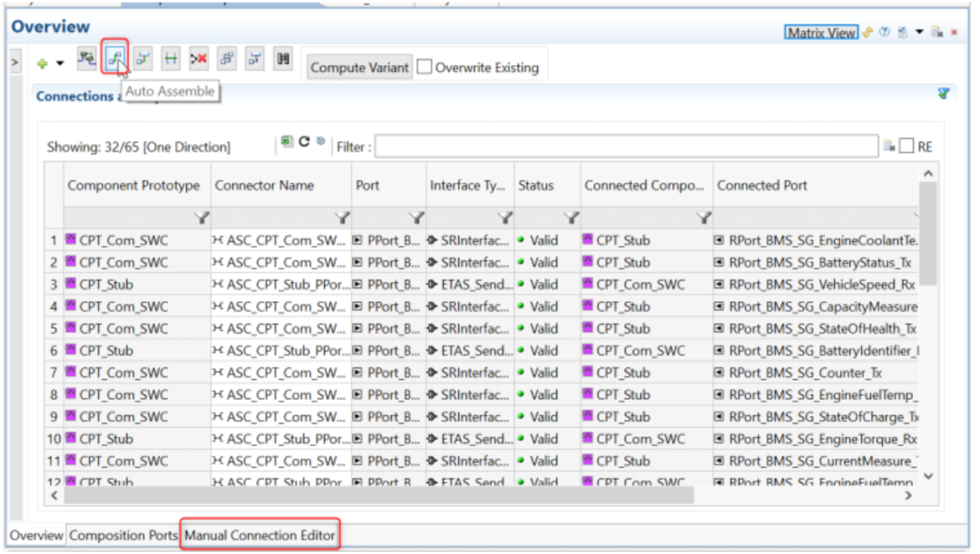Select row 3 CPT_Stub component cell
Image resolution: width=980 pixels, height=554 pixels.
(137, 284)
